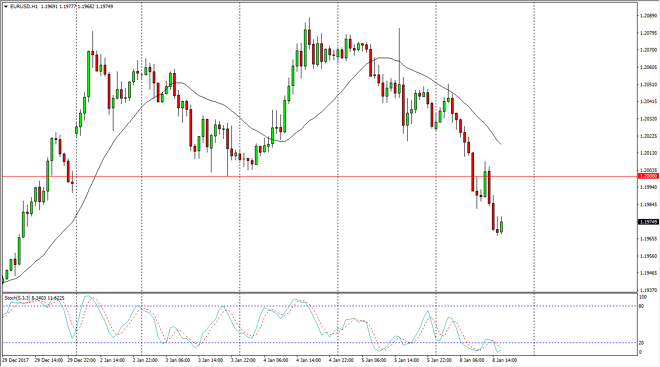
Task: Click the stochastic 100 scale label
Action: [643, 297]
